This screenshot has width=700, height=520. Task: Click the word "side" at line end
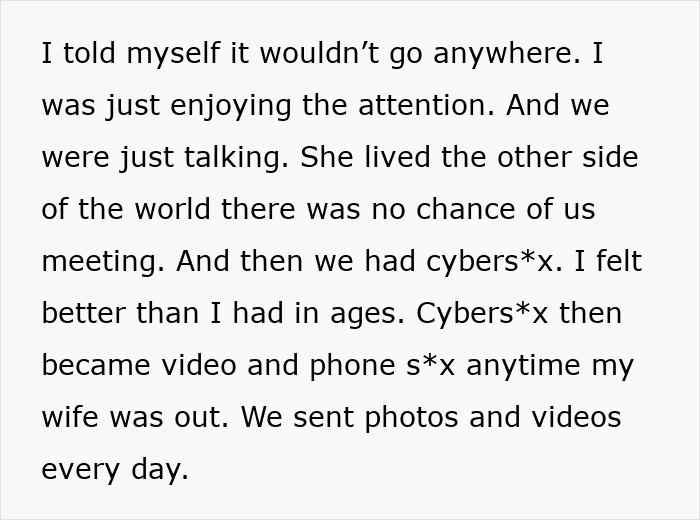tap(603, 158)
